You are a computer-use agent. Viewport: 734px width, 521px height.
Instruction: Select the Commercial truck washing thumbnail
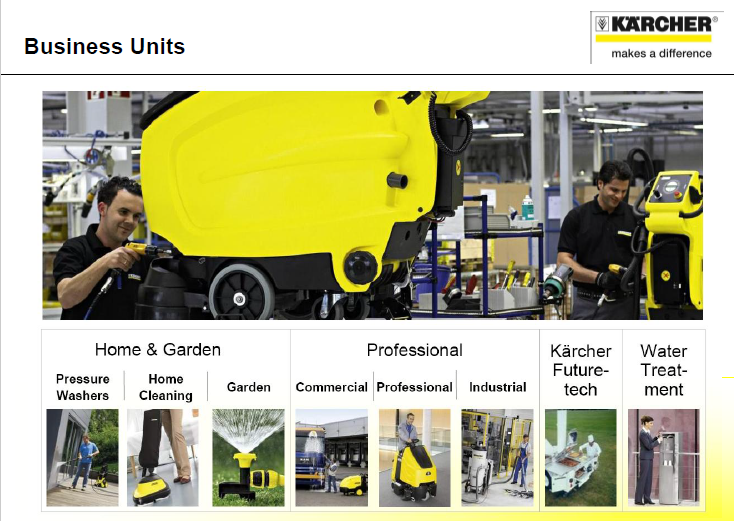tap(331, 457)
